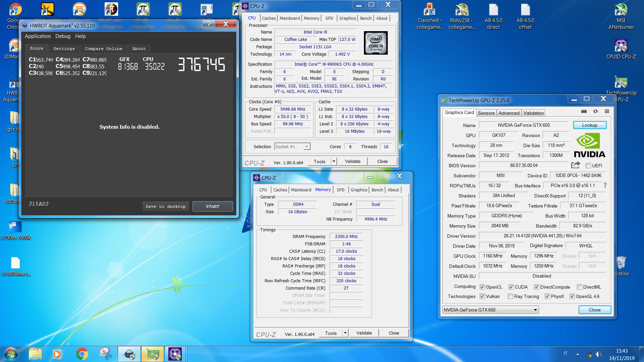Click the Windows Start button
The image size is (644, 362).
(x=11, y=354)
